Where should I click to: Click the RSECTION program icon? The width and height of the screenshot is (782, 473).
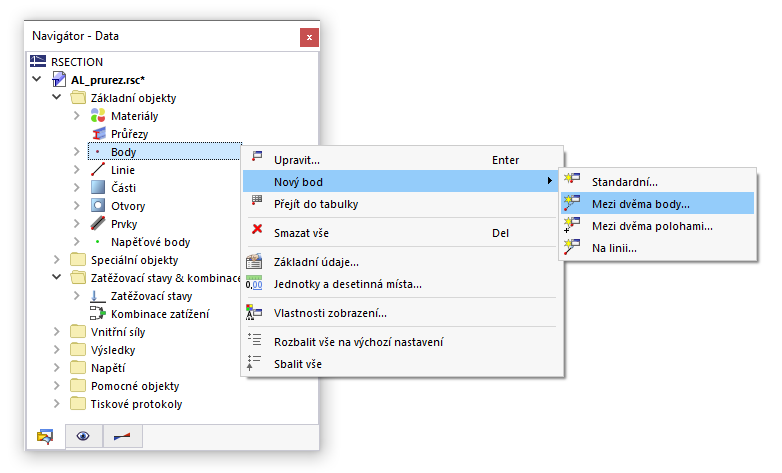pos(38,61)
